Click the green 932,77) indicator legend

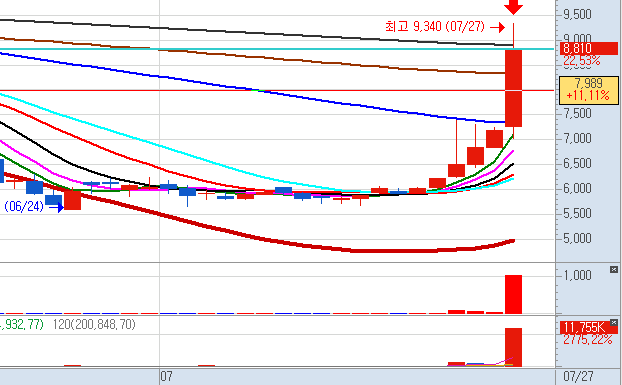click(x=22, y=324)
